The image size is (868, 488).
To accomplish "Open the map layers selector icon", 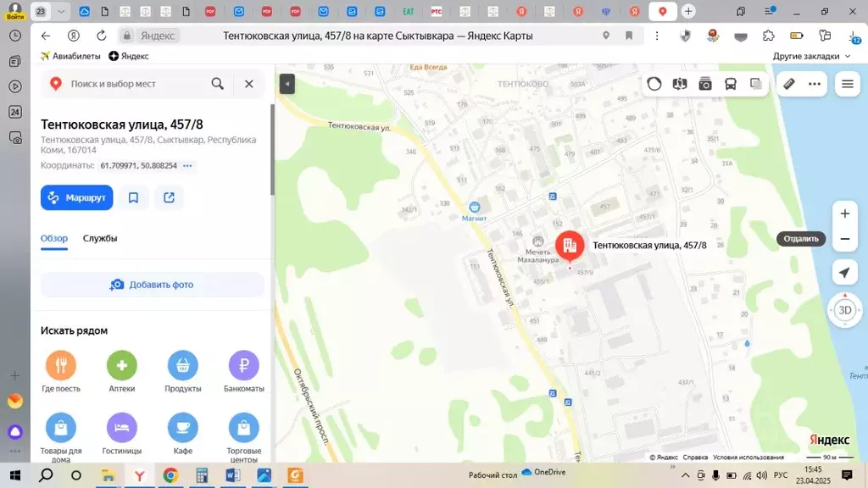I will click(x=756, y=84).
